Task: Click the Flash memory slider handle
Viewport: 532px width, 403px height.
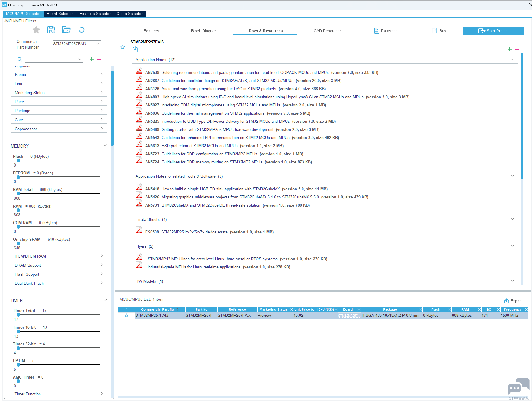Action: [x=18, y=160]
